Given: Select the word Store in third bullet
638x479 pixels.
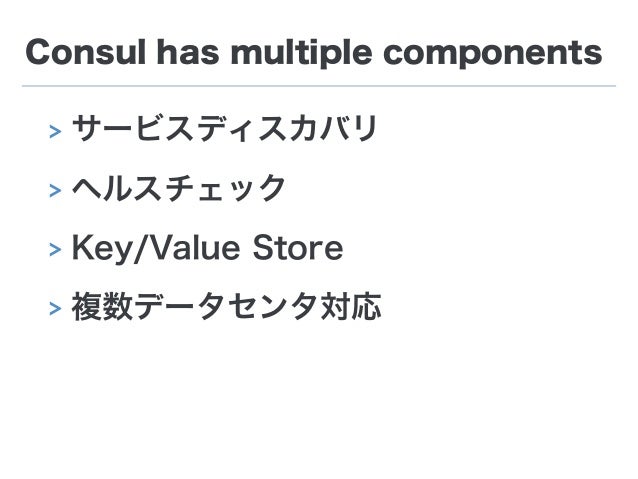Looking at the screenshot, I should (298, 247).
